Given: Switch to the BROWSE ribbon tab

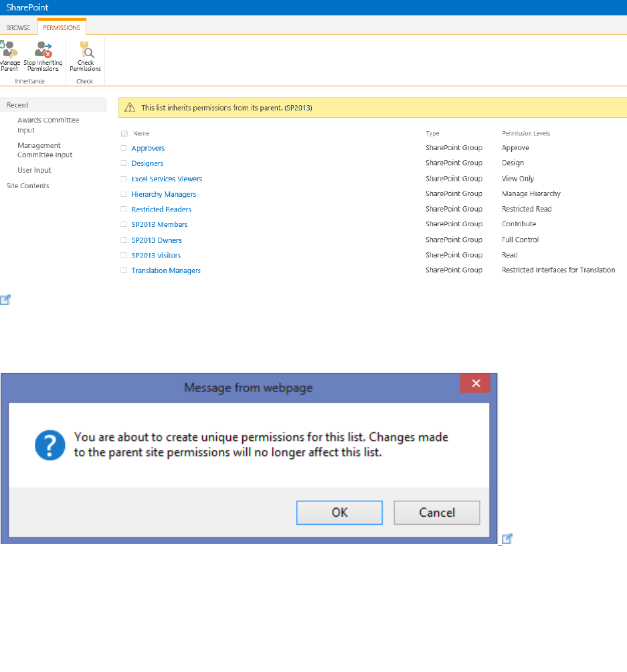Looking at the screenshot, I should click(18, 27).
